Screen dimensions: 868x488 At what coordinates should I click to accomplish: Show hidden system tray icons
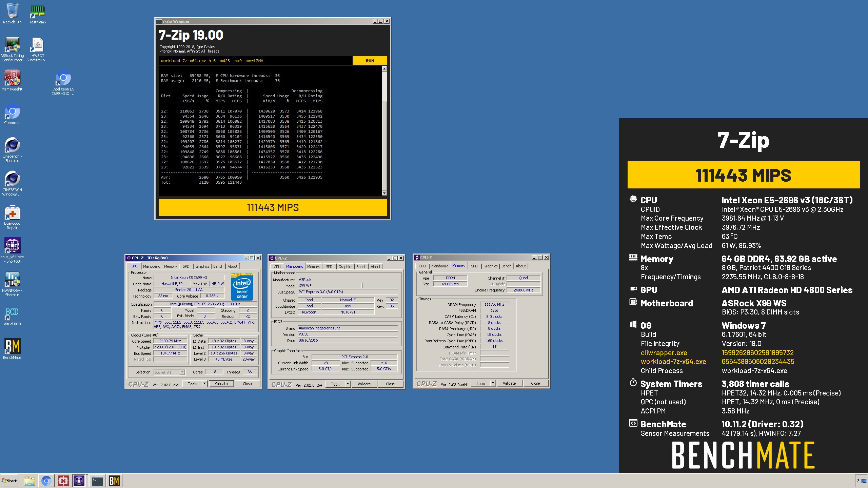point(858,480)
